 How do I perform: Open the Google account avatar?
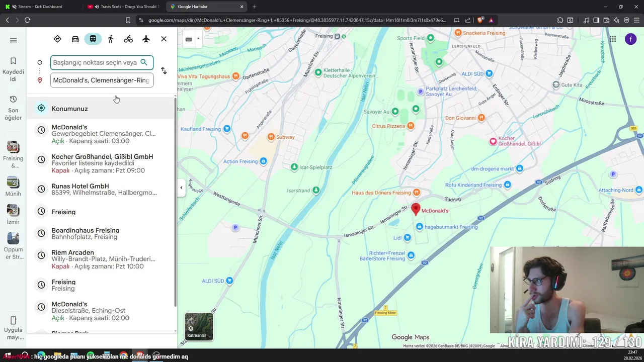pos(630,39)
